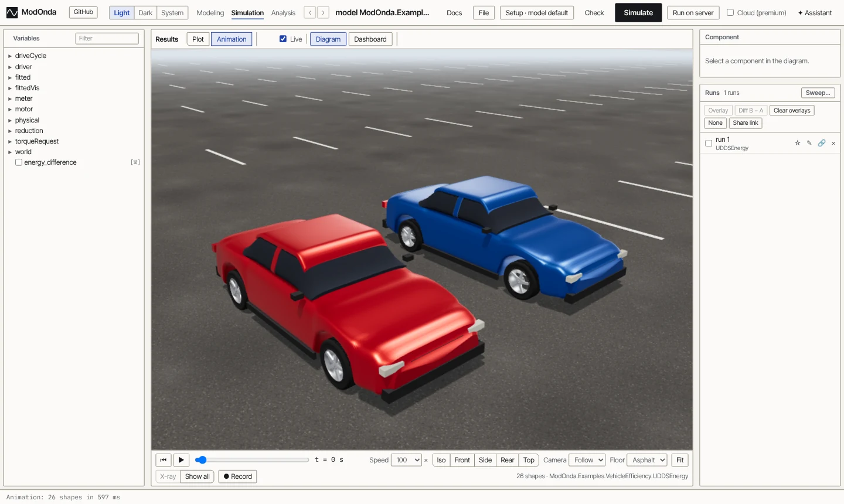844x504 pixels.
Task: Expand the driveCycle variable node
Action: [10, 56]
